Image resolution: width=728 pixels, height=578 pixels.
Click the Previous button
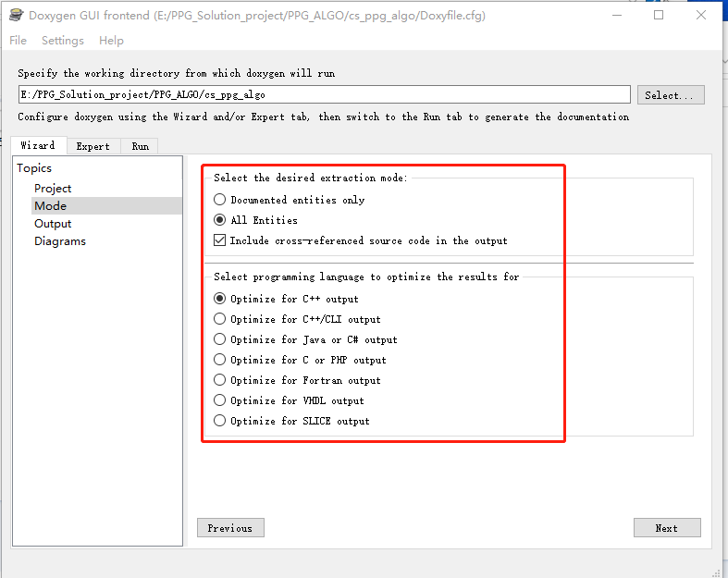click(x=230, y=528)
